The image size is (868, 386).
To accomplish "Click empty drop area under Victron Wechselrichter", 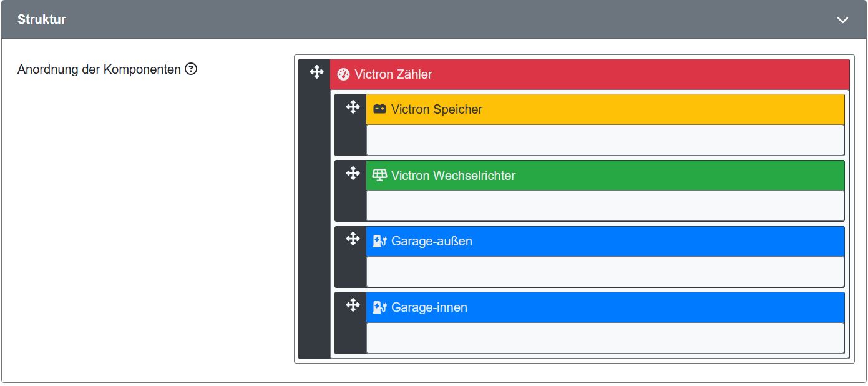I will pos(605,205).
